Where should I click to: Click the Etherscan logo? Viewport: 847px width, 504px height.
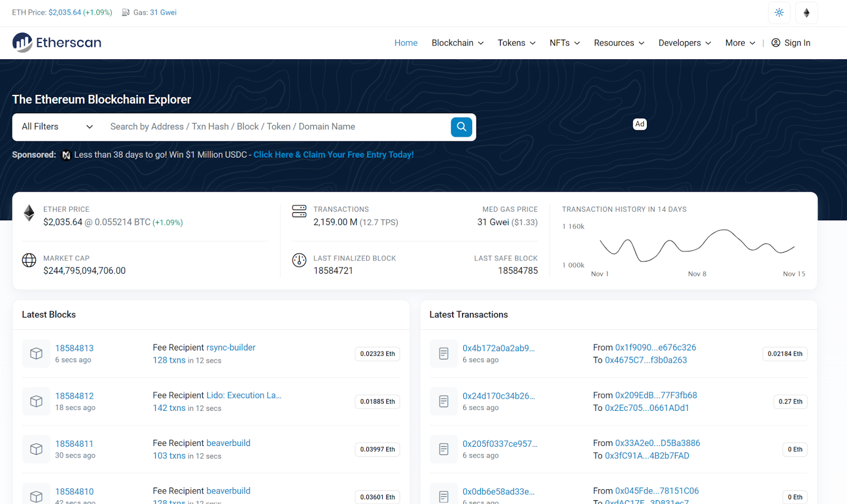point(57,43)
